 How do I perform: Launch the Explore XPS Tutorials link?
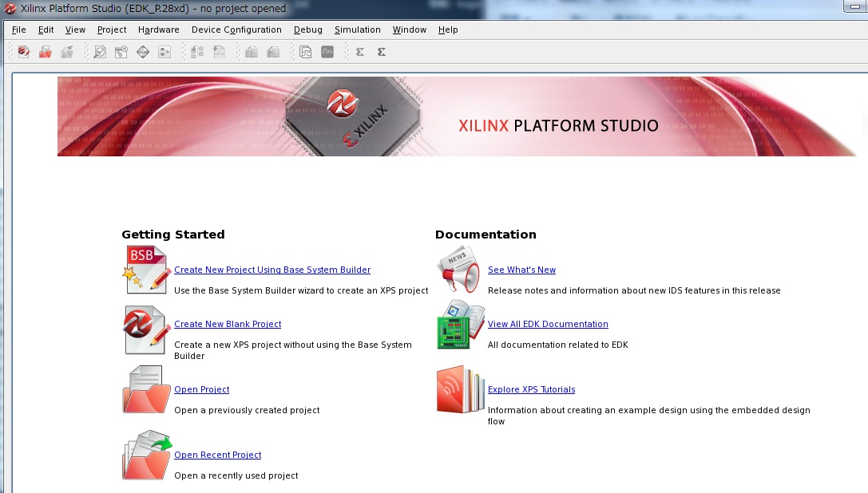pos(532,389)
